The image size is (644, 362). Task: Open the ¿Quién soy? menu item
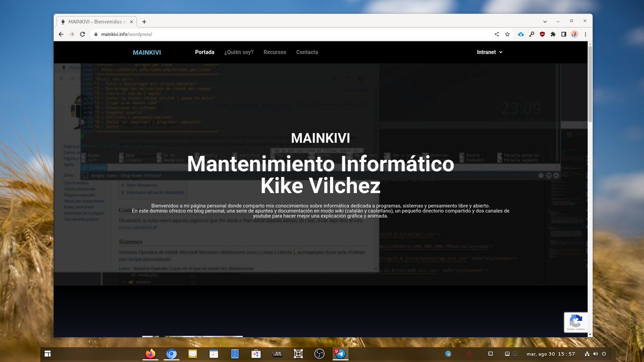tap(239, 52)
